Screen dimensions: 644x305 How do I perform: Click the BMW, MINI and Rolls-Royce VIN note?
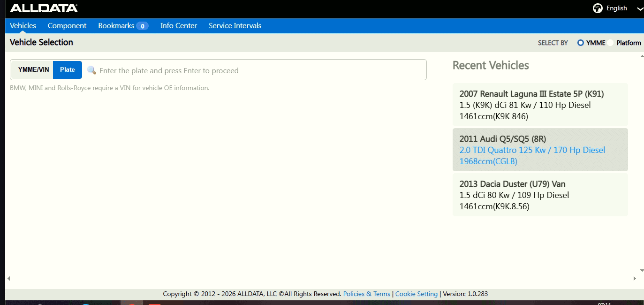pos(110,88)
